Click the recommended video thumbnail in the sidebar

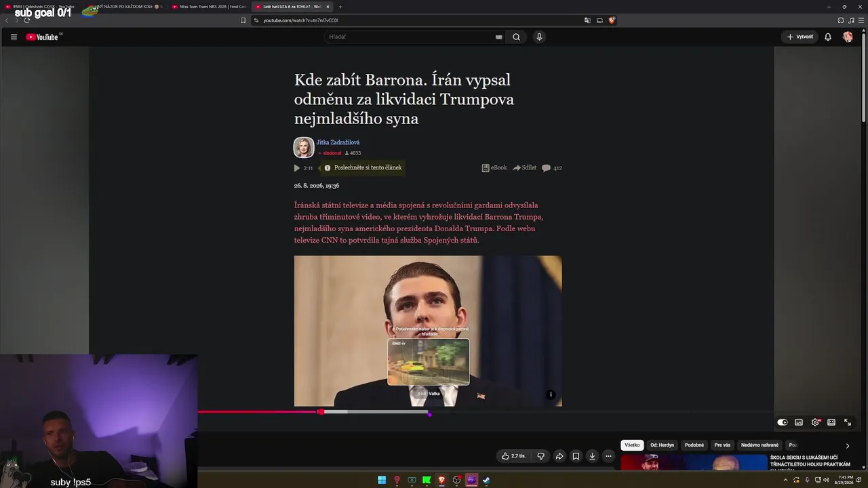[694, 462]
